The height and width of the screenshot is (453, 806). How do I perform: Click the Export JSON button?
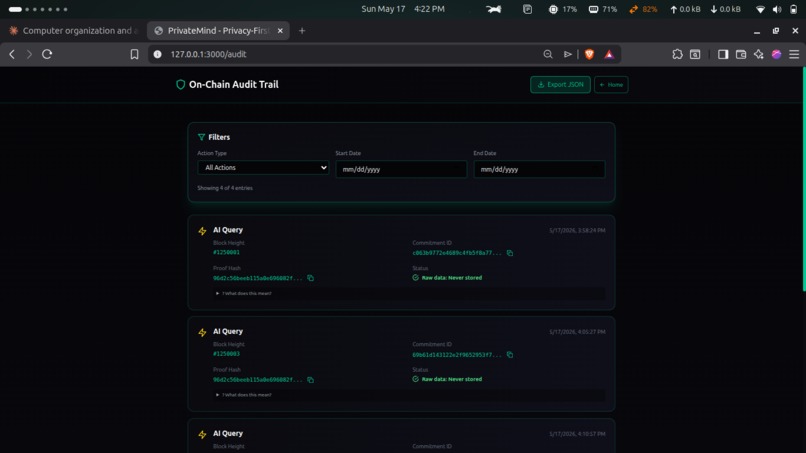coord(560,85)
